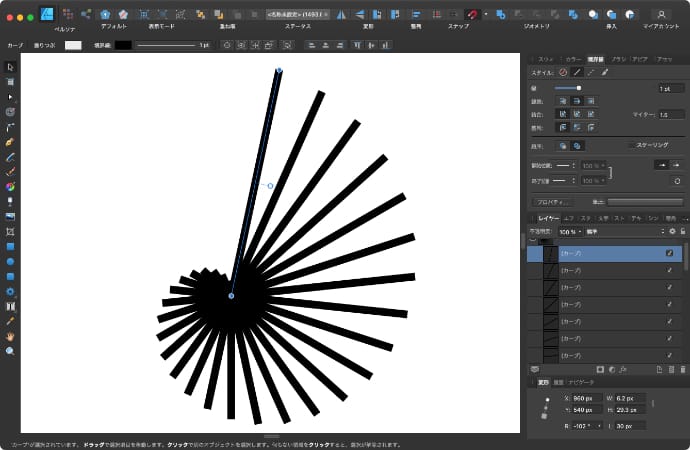This screenshot has width=690, height=450.
Task: Select the Zoom magnifier tool
Action: click(x=10, y=351)
